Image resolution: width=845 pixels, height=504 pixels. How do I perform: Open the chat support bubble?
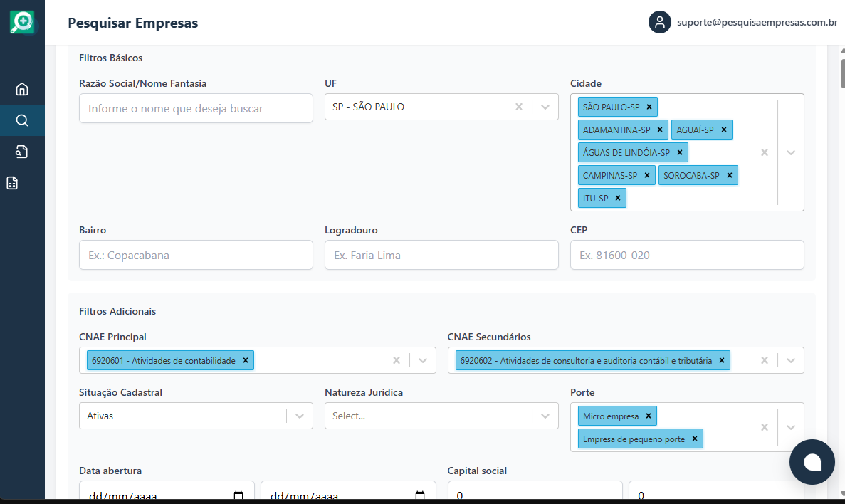(812, 461)
